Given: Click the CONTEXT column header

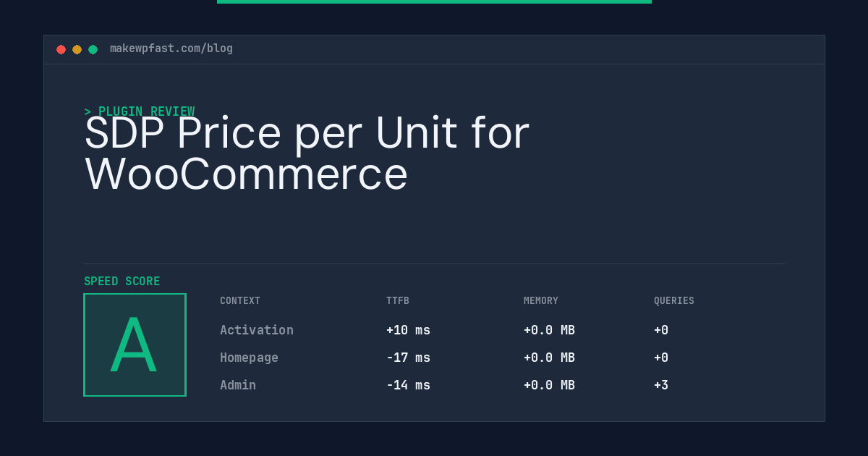Looking at the screenshot, I should [240, 301].
